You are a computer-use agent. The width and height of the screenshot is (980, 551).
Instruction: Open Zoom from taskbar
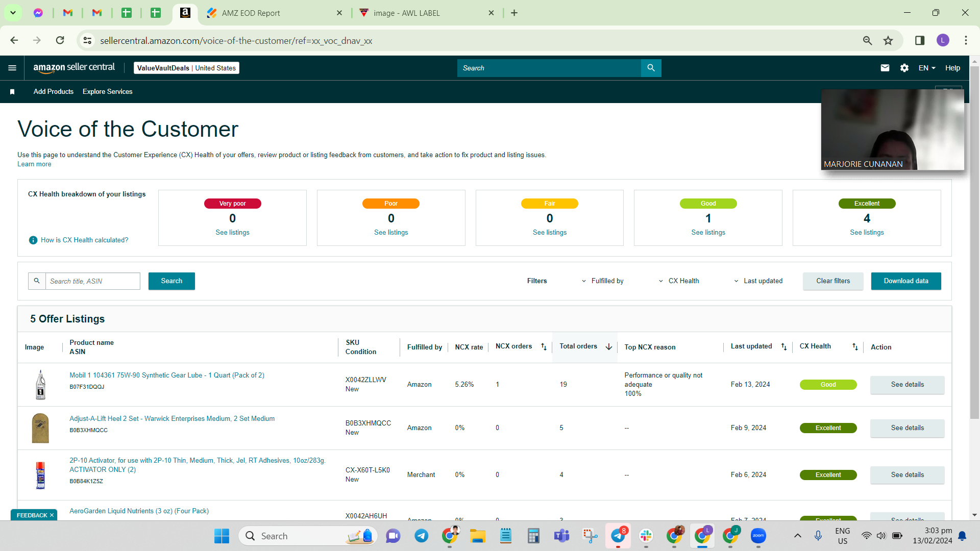[758, 536]
